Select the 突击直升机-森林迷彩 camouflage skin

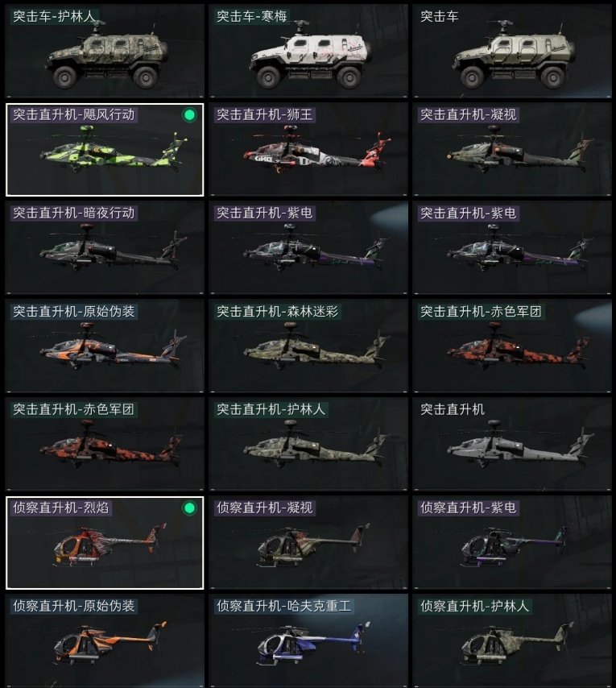308,346
